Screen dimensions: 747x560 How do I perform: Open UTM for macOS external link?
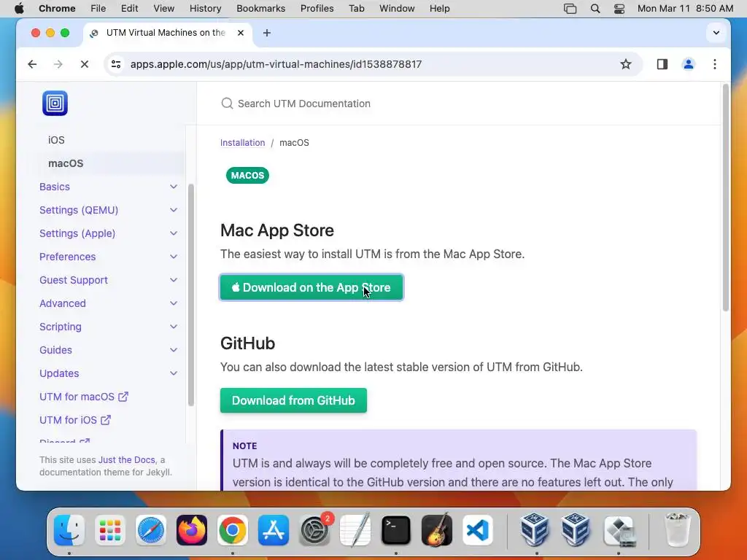coord(84,397)
